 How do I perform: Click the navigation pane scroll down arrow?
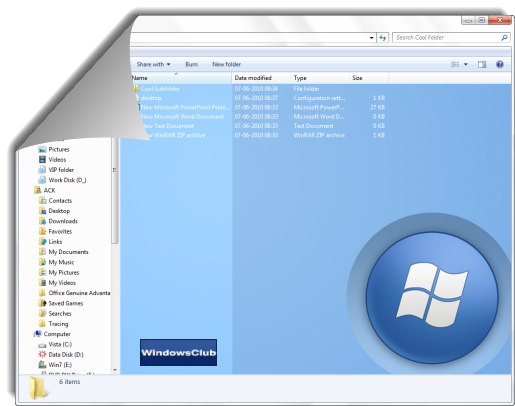pyautogui.click(x=115, y=370)
